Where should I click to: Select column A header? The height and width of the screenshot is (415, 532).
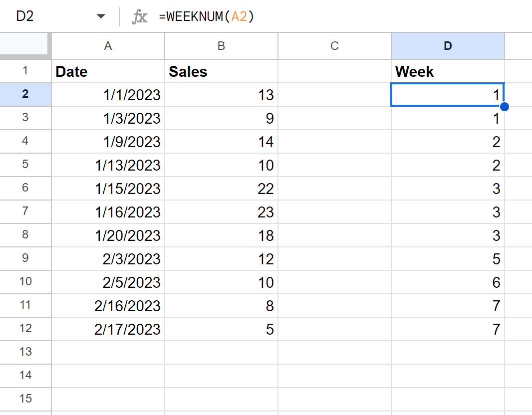pyautogui.click(x=108, y=46)
